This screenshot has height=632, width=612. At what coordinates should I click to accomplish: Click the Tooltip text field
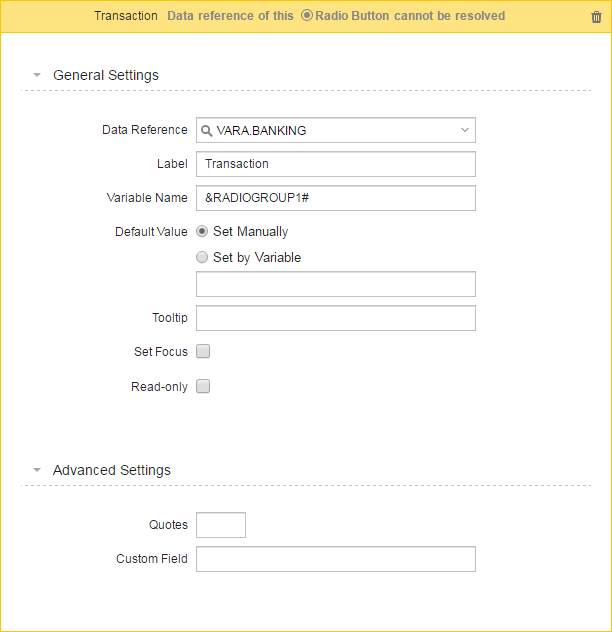(x=336, y=318)
